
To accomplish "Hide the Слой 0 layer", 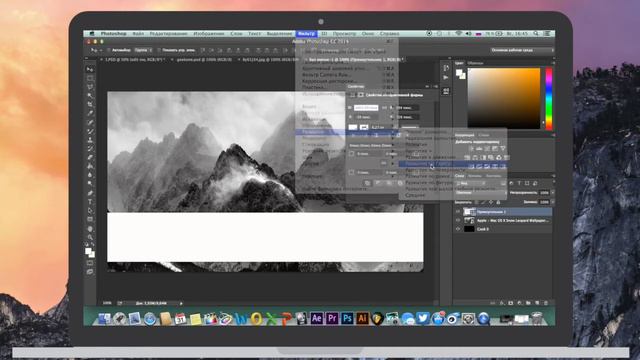I will pyautogui.click(x=458, y=229).
